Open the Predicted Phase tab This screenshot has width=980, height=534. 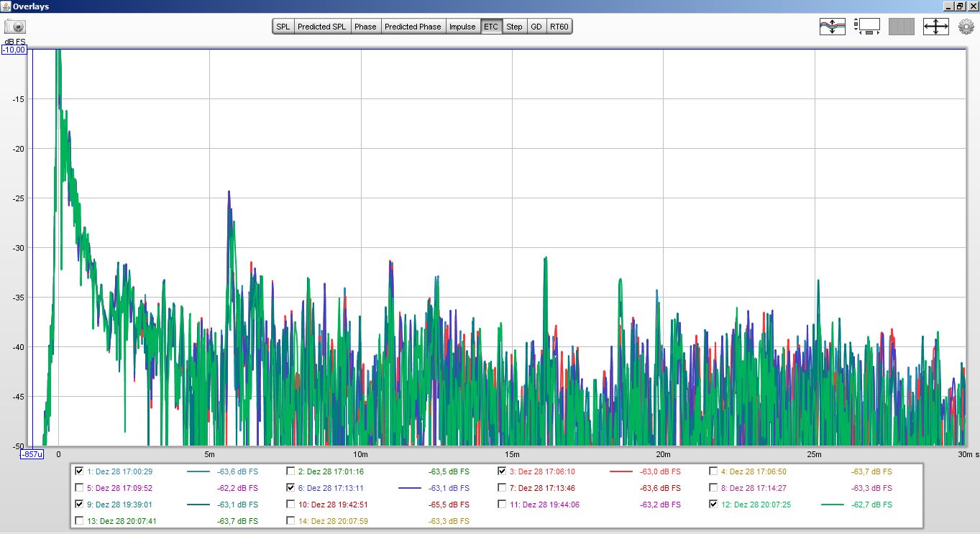click(413, 27)
